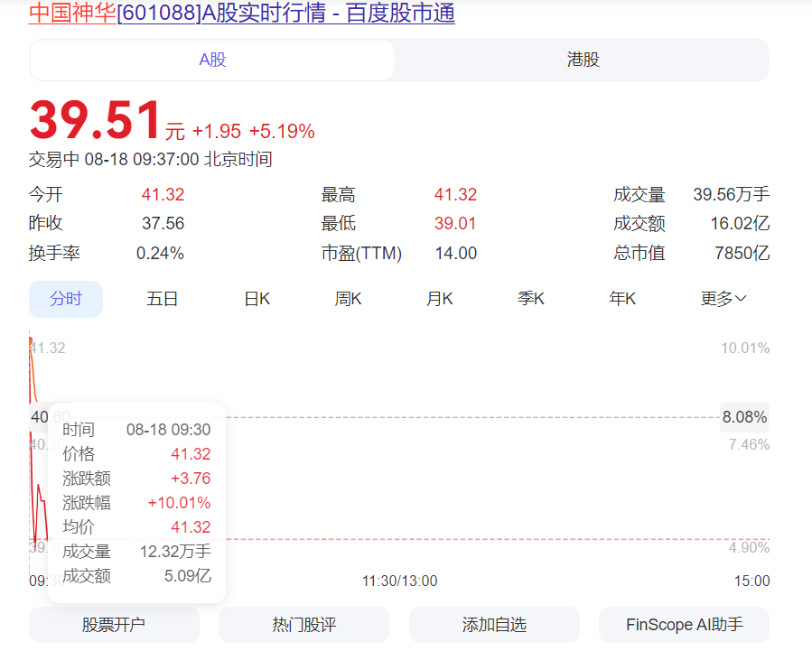This screenshot has width=812, height=651.
Task: Click the 市盈(TTM) label
Action: [361, 254]
